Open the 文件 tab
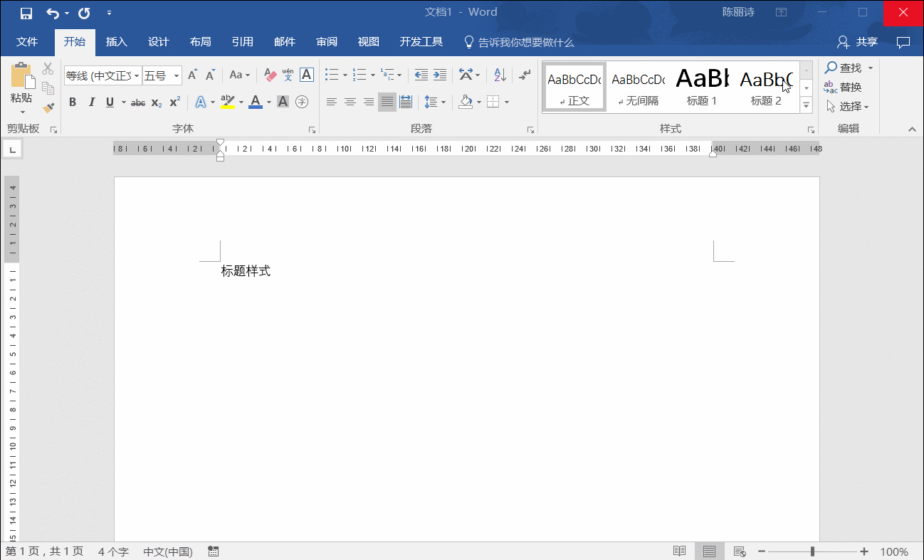 (27, 42)
